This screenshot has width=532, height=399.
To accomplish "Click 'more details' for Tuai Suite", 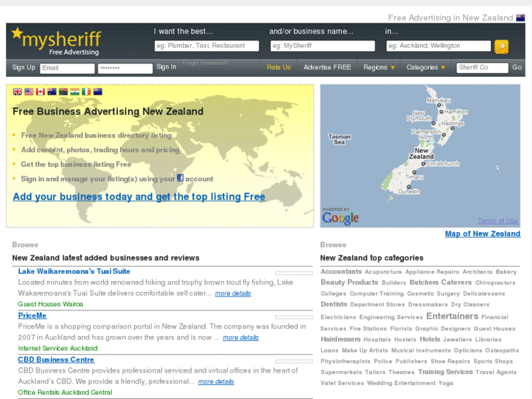I will coord(233,294).
